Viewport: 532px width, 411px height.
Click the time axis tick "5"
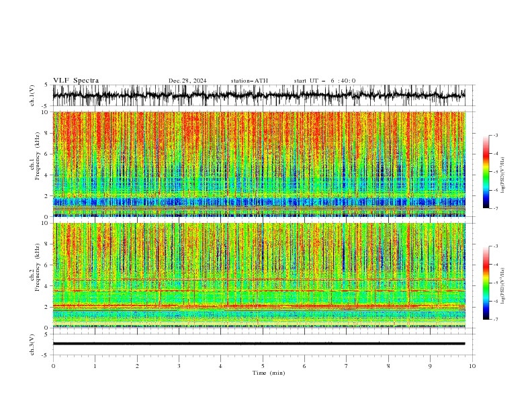point(263,366)
